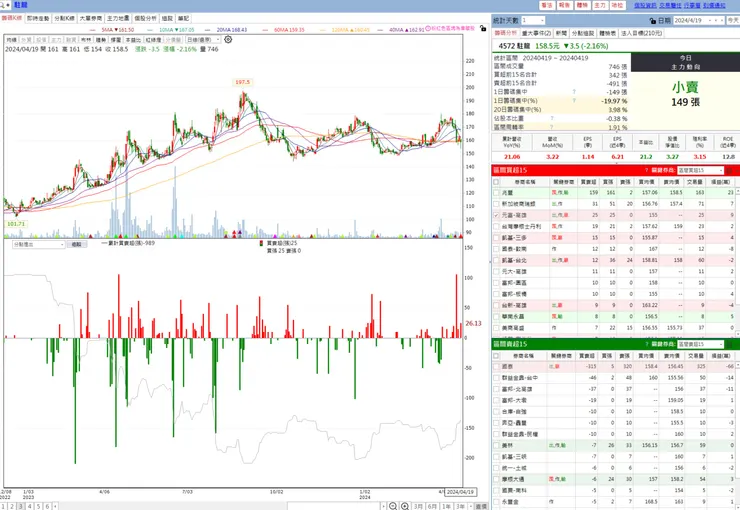Open the 日線(還原) period dropdown

pyautogui.click(x=203, y=40)
